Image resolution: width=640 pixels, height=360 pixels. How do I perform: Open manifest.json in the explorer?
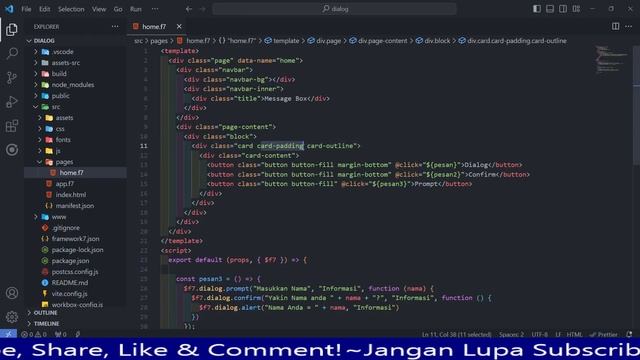point(75,206)
